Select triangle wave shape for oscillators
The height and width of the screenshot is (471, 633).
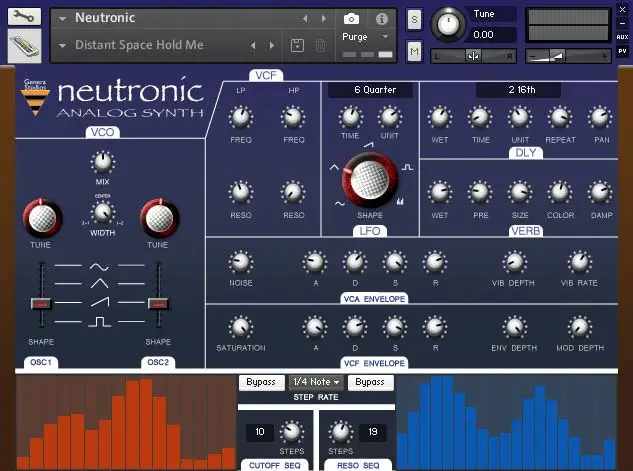click(x=99, y=284)
